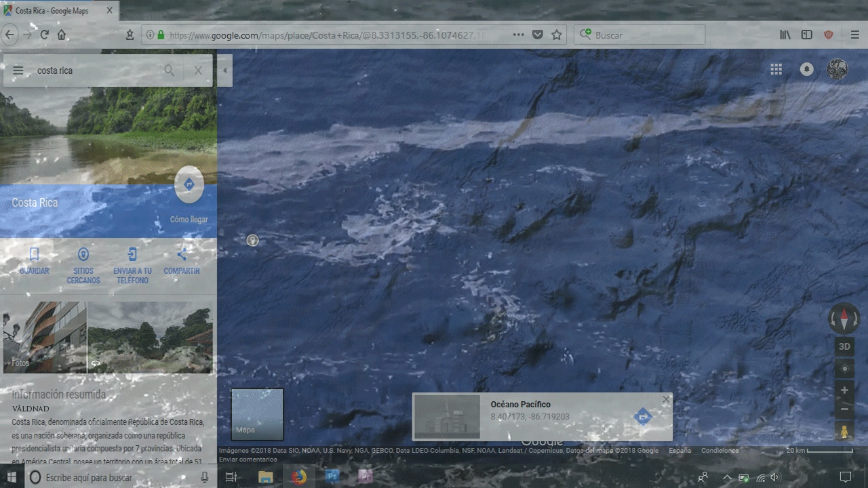Image resolution: width=868 pixels, height=488 pixels.
Task: Bookmark this page with the star icon
Action: tap(557, 35)
